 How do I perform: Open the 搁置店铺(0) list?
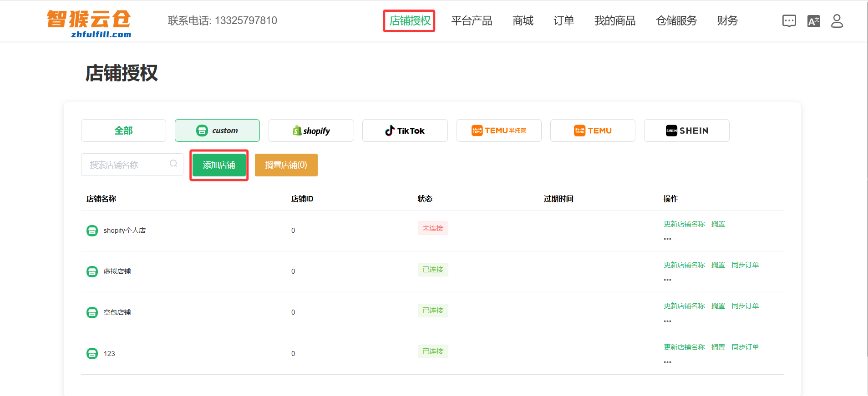pyautogui.click(x=286, y=165)
